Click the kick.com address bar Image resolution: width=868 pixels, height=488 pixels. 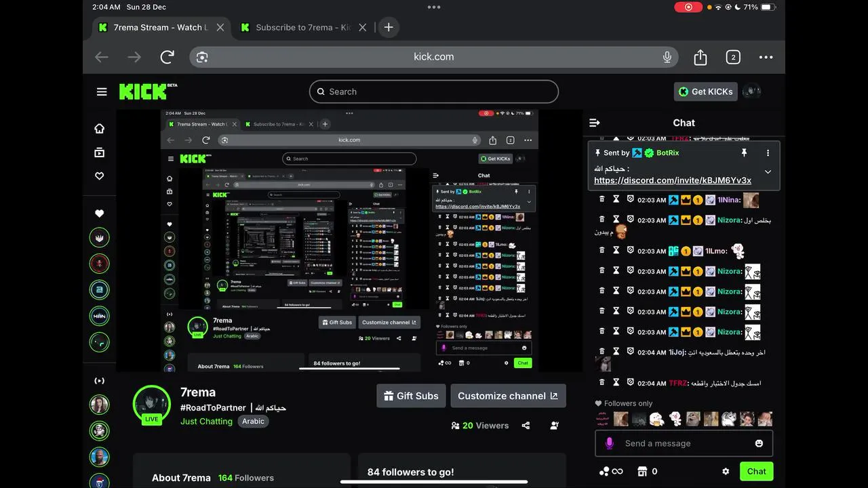click(434, 57)
